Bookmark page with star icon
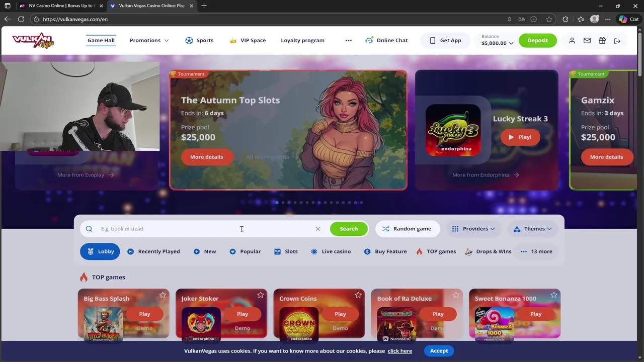 coord(549,19)
